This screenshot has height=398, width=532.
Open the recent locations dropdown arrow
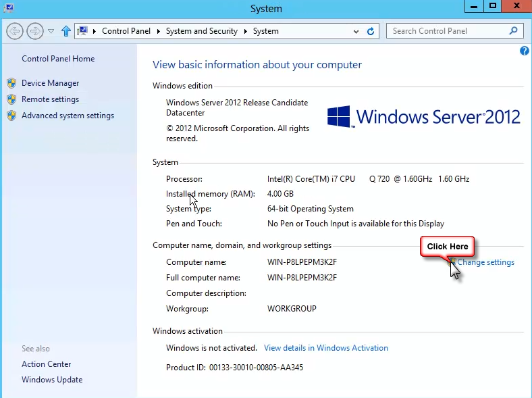51,31
